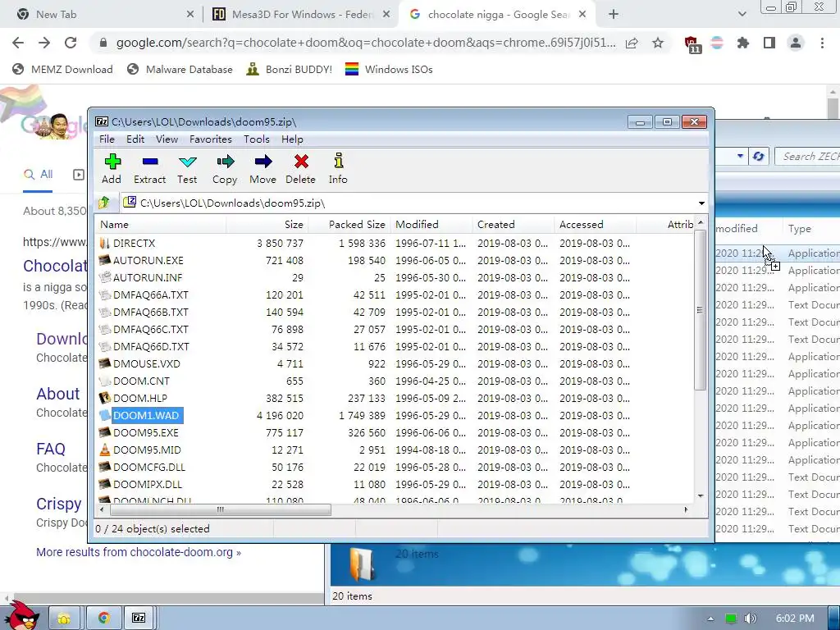Sort by the Size column header
Image resolution: width=840 pixels, height=630 pixels.
point(267,225)
